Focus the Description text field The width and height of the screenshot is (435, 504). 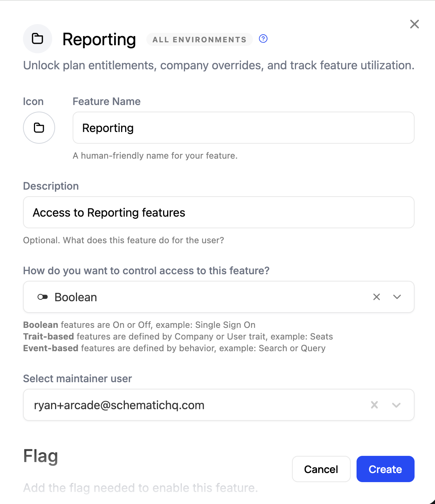(218, 212)
